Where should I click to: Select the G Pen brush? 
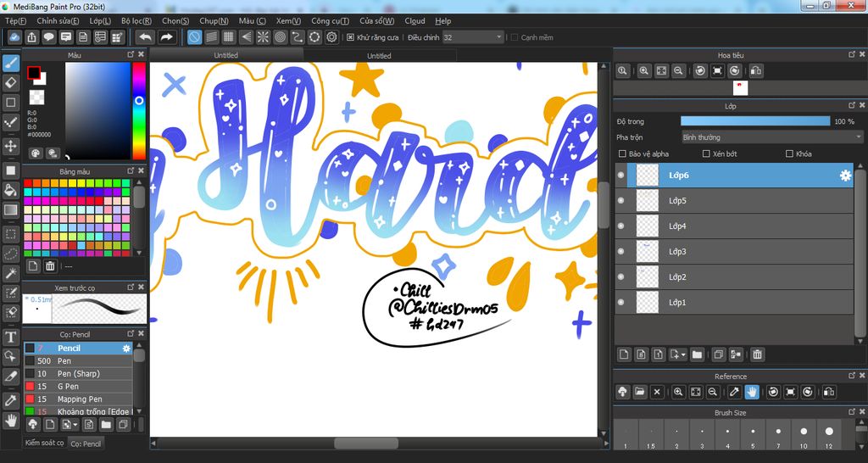pos(78,387)
